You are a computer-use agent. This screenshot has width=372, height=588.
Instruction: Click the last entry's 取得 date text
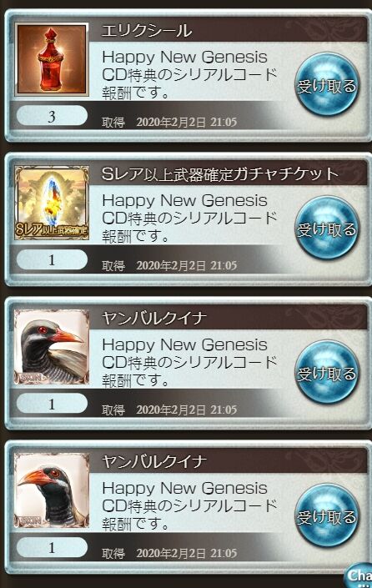coord(169,553)
